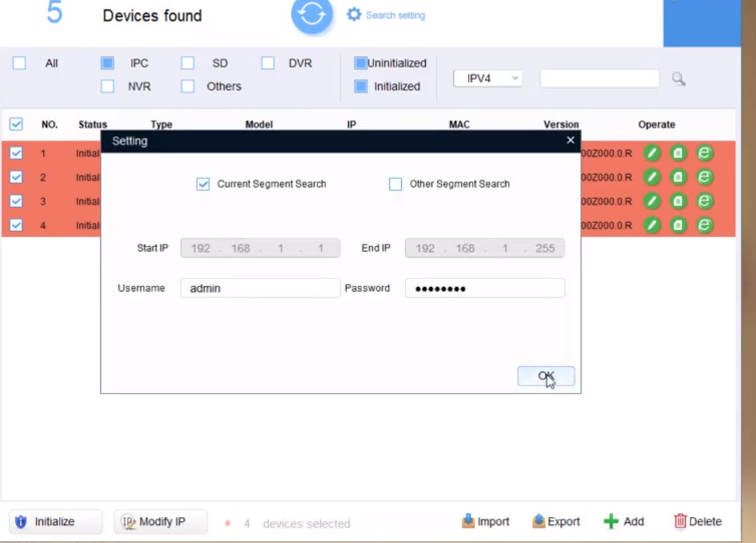Click the Modify IP button

[160, 522]
